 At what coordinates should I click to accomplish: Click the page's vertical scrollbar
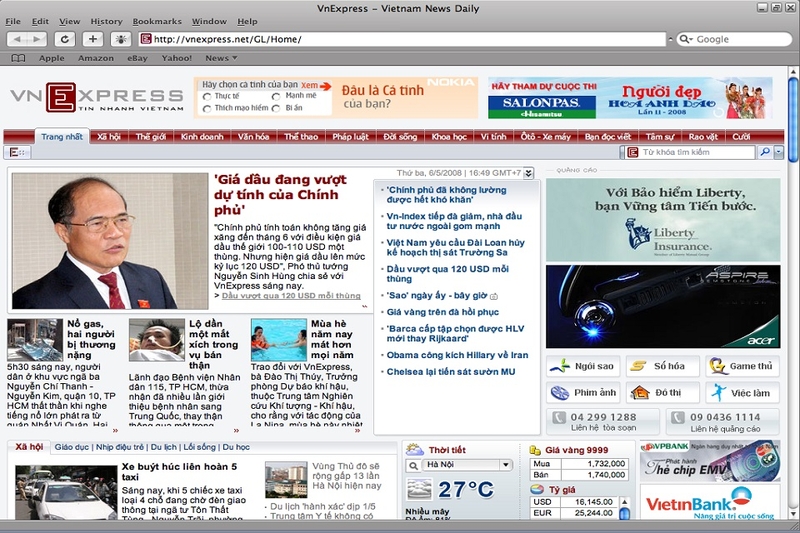coord(793,300)
